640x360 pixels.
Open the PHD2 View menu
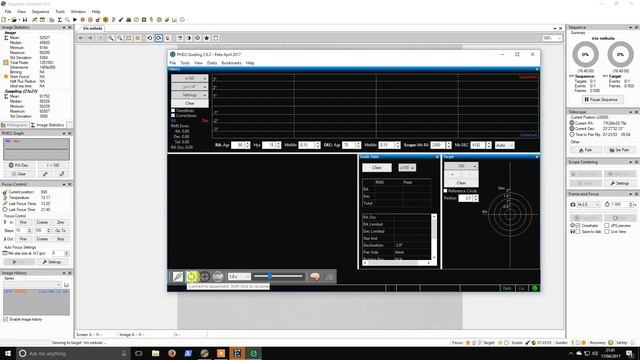click(x=198, y=63)
